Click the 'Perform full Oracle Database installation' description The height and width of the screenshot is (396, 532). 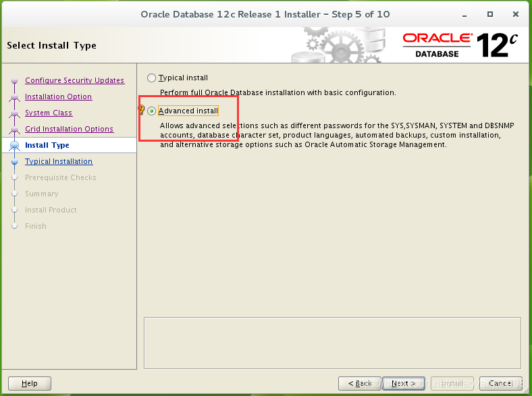(278, 92)
